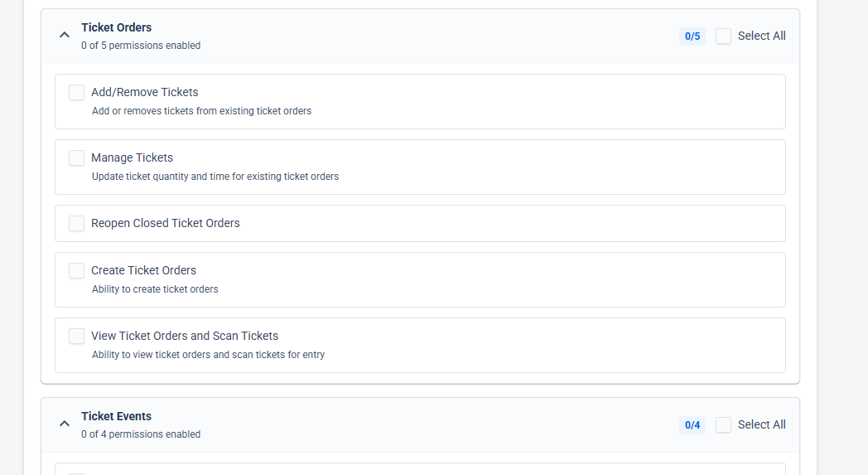Check Select All box for Ticket Orders

(723, 36)
